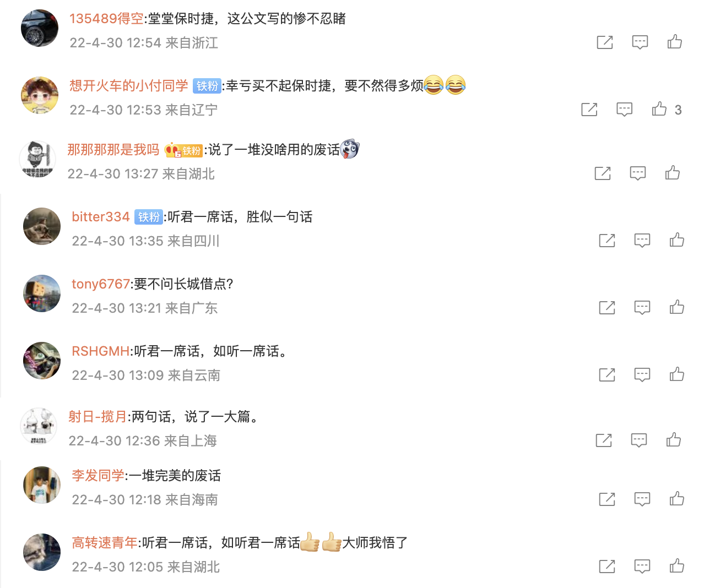
Task: Repost 李发同学's comment
Action: point(607,499)
